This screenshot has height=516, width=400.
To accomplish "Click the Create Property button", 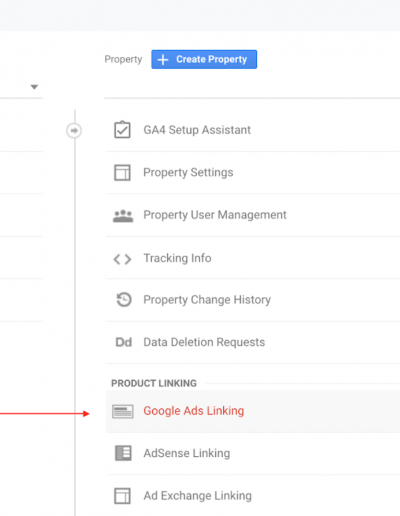I will pyautogui.click(x=204, y=59).
